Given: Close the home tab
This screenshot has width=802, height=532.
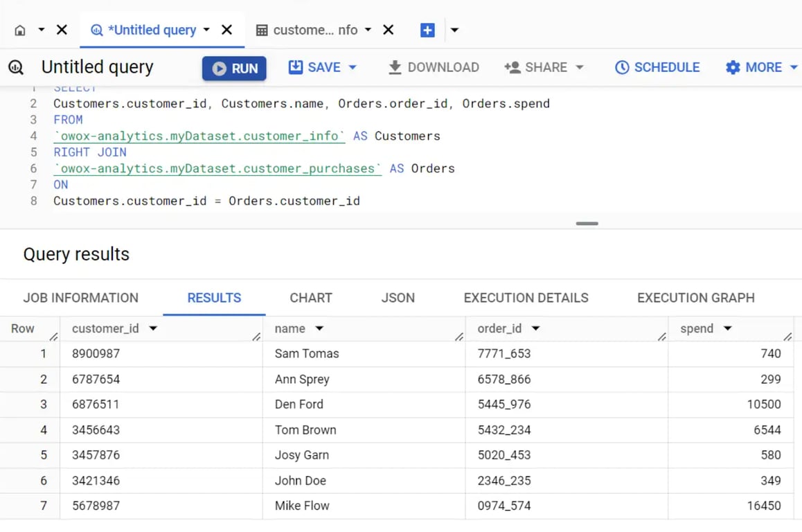Looking at the screenshot, I should [62, 30].
